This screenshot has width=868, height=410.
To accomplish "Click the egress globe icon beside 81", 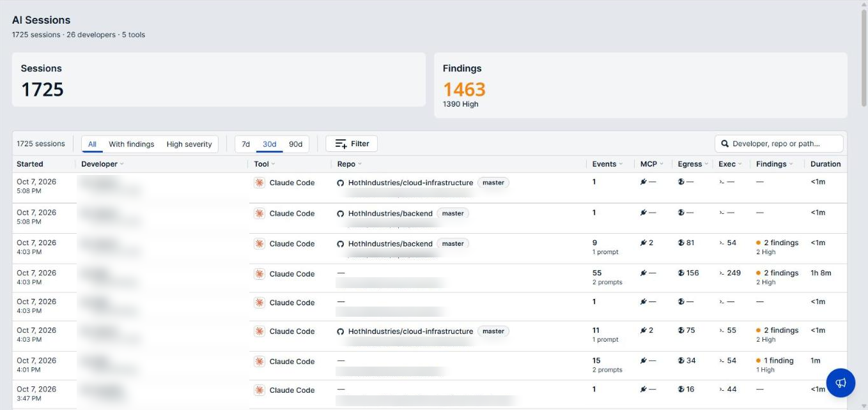I will pyautogui.click(x=681, y=243).
